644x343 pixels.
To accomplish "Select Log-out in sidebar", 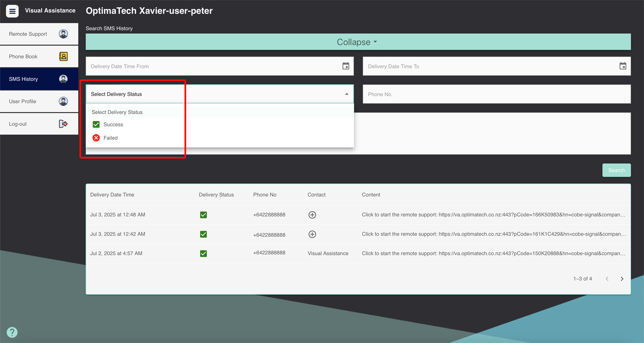I will click(x=39, y=124).
